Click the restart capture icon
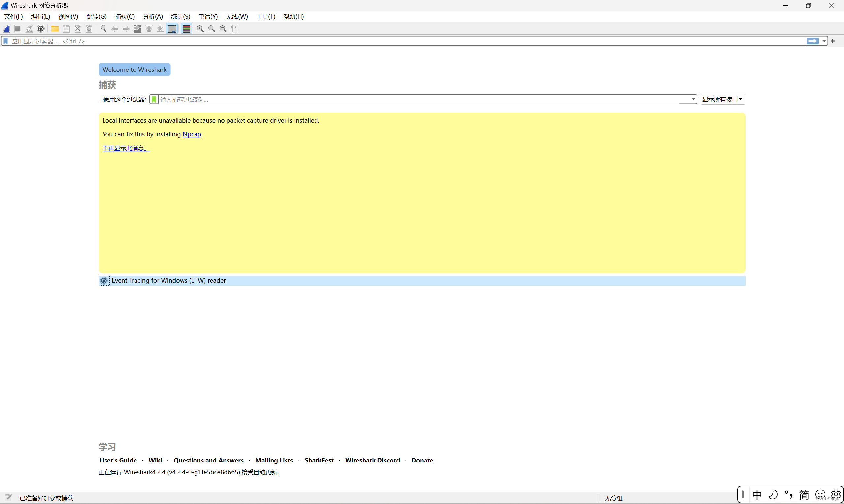The image size is (844, 504). tap(29, 29)
